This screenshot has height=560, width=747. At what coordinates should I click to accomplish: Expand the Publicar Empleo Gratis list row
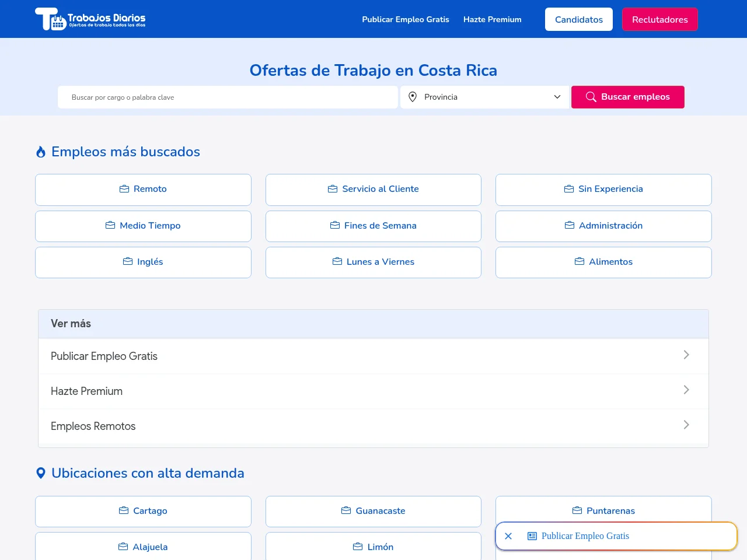tap(373, 356)
